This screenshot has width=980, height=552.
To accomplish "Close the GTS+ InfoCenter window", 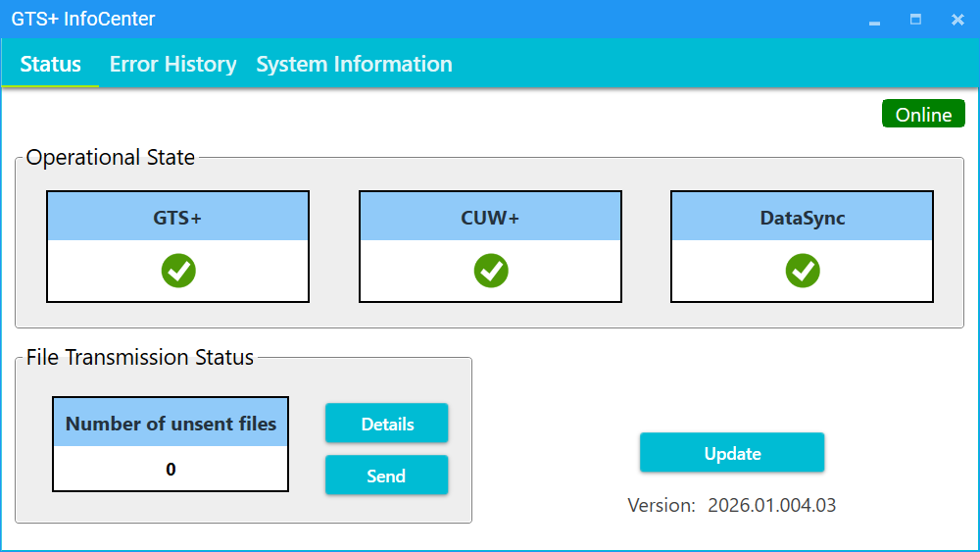I will [x=957, y=20].
